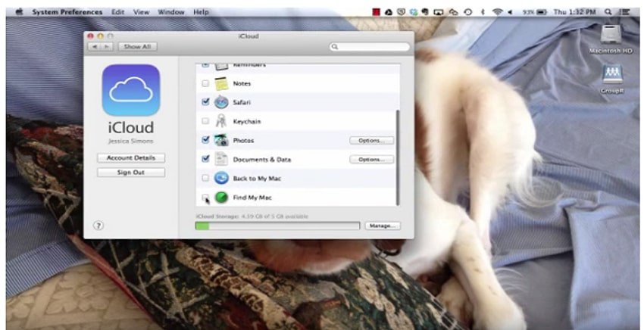Open Options for Photos

[x=372, y=140]
